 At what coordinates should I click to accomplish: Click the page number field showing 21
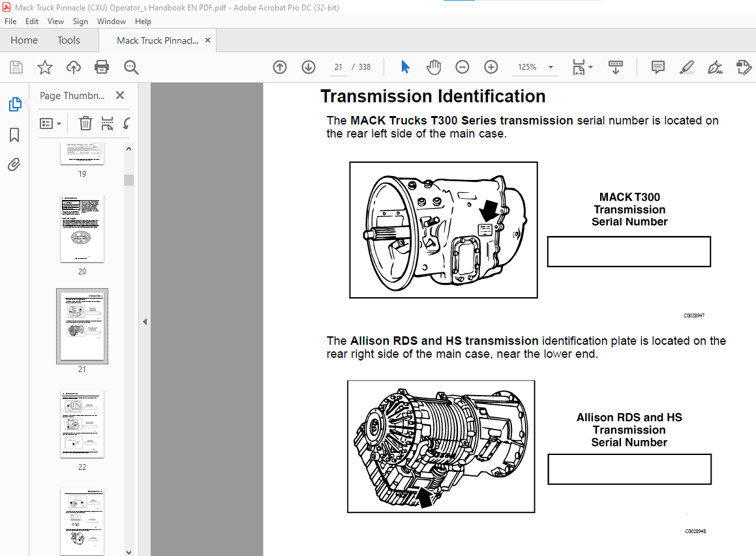(x=339, y=67)
